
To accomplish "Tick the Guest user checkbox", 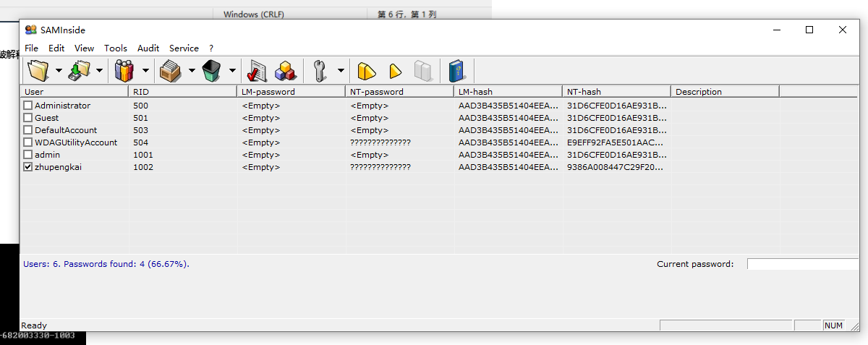I will point(28,118).
